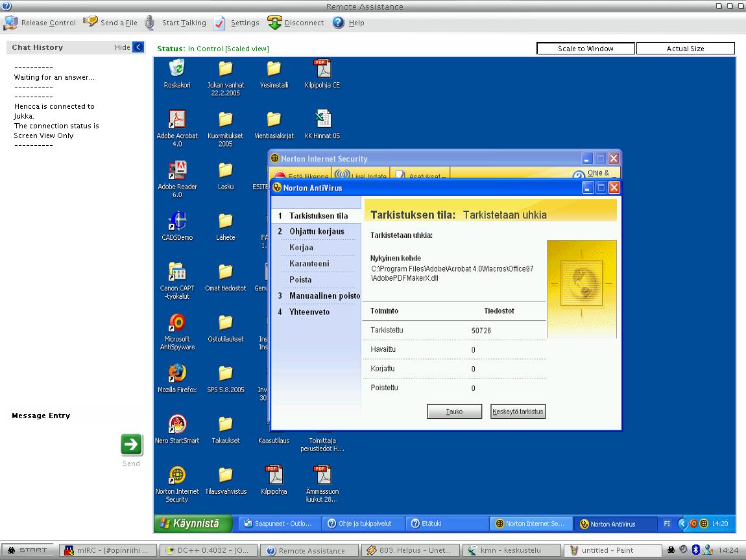Switch to Scale to Window view
Image resolution: width=746 pixels, height=560 pixels.
point(586,49)
